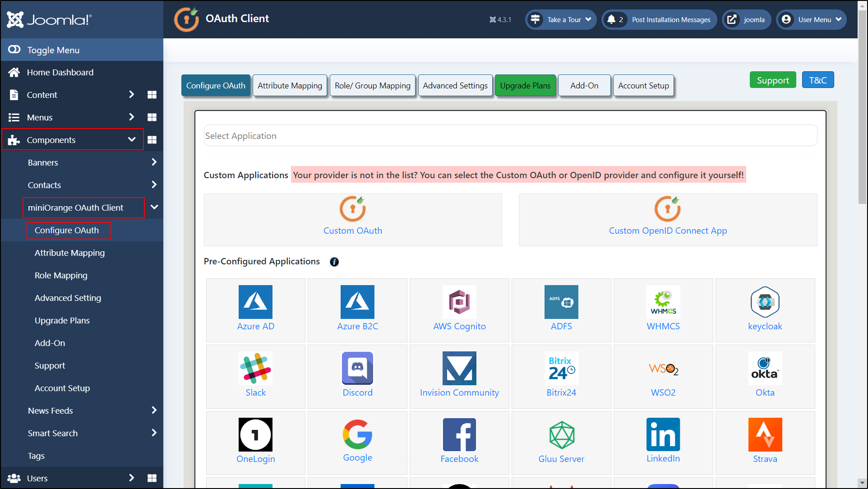Open Post Installation Messages notifications
This screenshot has height=489, width=868.
coord(659,19)
